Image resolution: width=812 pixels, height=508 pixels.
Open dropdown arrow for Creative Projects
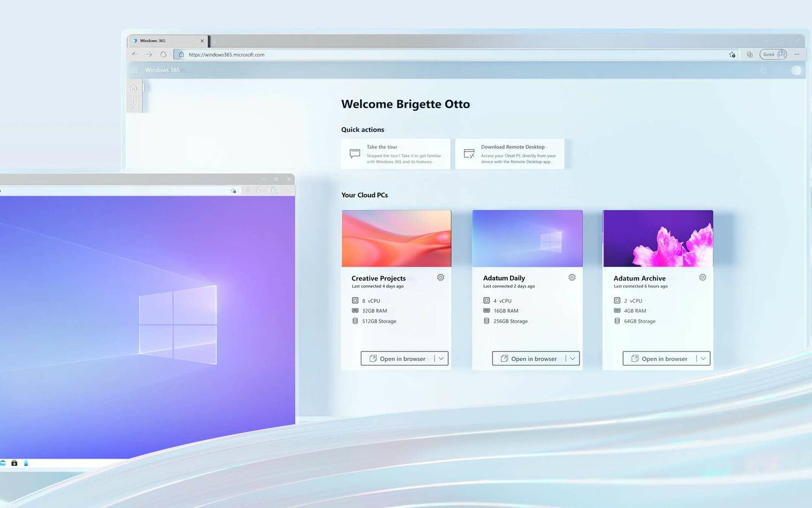tap(441, 359)
